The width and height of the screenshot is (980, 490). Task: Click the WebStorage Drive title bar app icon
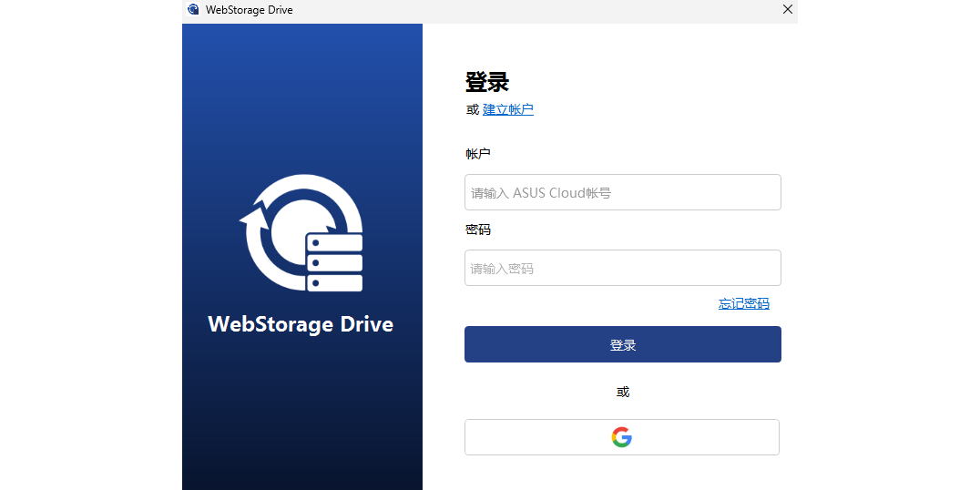pos(193,9)
